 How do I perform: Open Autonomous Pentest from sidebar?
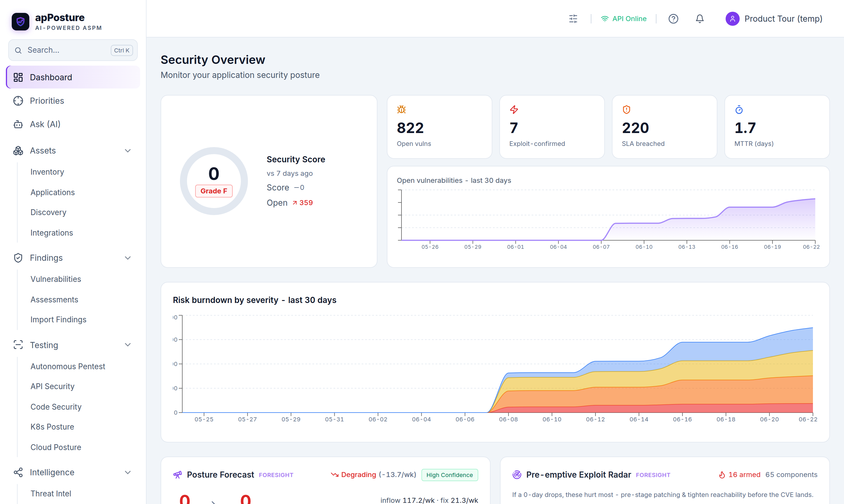[68, 367]
